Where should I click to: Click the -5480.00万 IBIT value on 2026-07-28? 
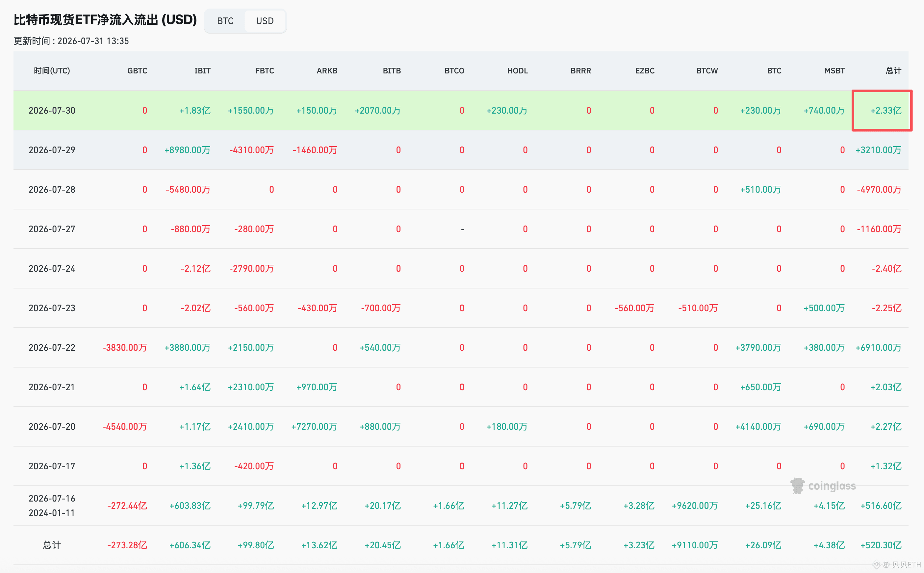[188, 189]
